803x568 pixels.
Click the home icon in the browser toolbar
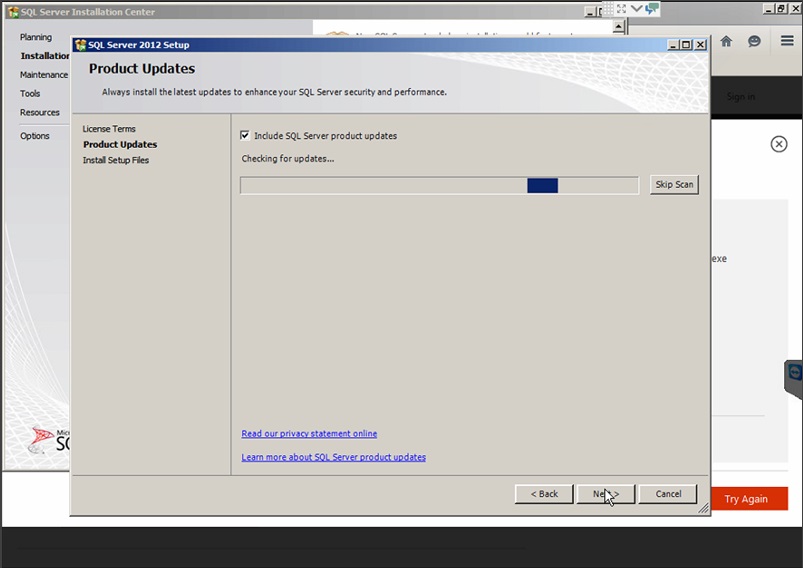tap(726, 41)
